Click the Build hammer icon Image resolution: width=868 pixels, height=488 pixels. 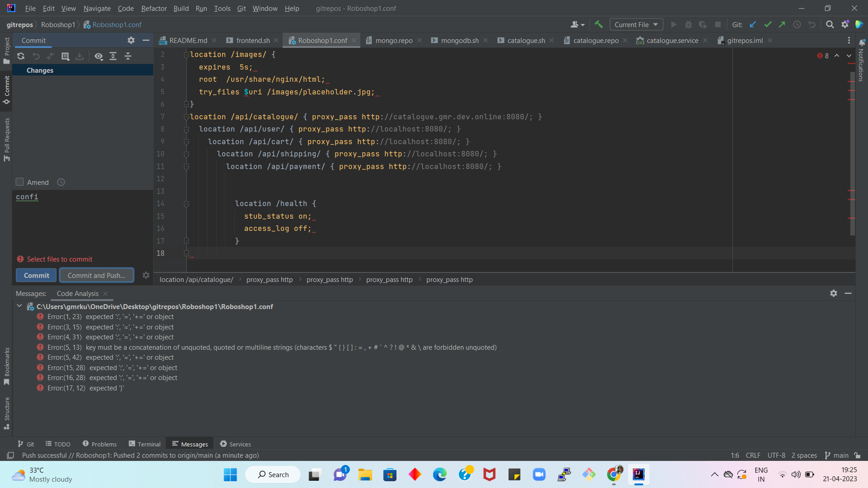pos(599,24)
